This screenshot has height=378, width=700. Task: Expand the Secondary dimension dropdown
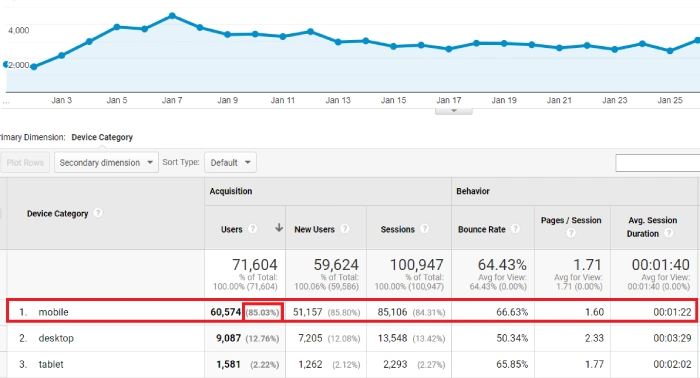tap(106, 162)
